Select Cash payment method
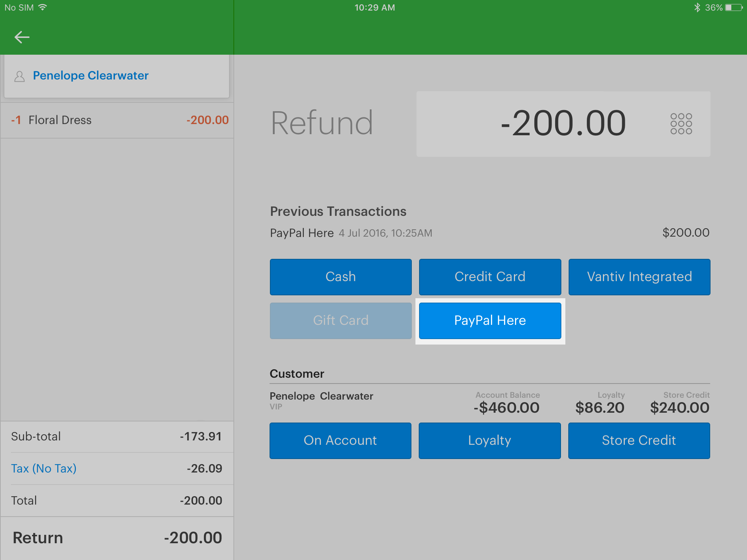Image resolution: width=747 pixels, height=560 pixels. coord(341,277)
